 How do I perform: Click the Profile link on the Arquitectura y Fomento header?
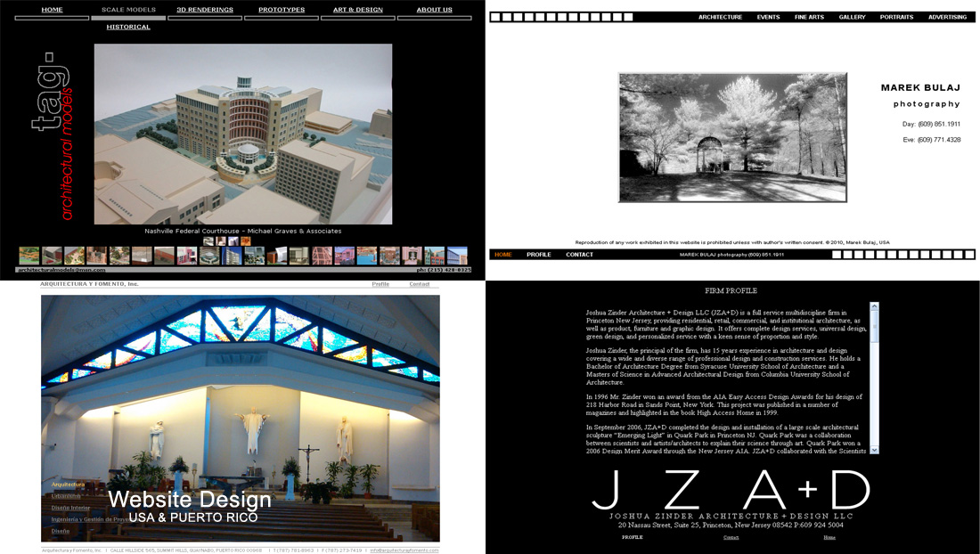point(381,283)
